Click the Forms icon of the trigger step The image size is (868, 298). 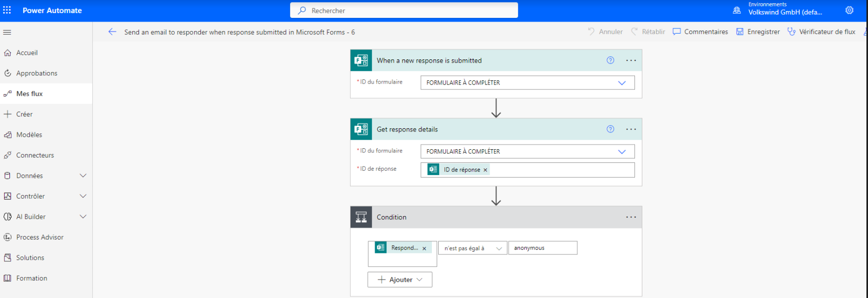[x=361, y=60]
